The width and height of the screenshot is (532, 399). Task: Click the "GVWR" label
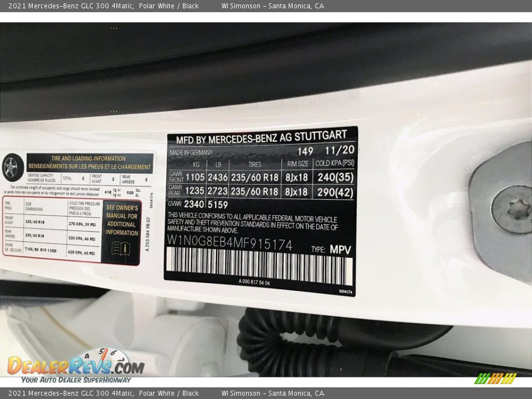[175, 203]
